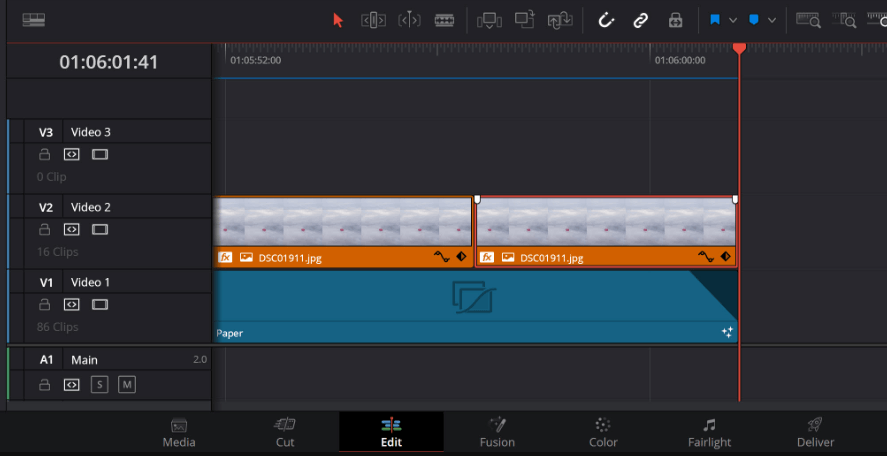This screenshot has width=887, height=456.
Task: Switch to the Color page
Action: tap(603, 433)
